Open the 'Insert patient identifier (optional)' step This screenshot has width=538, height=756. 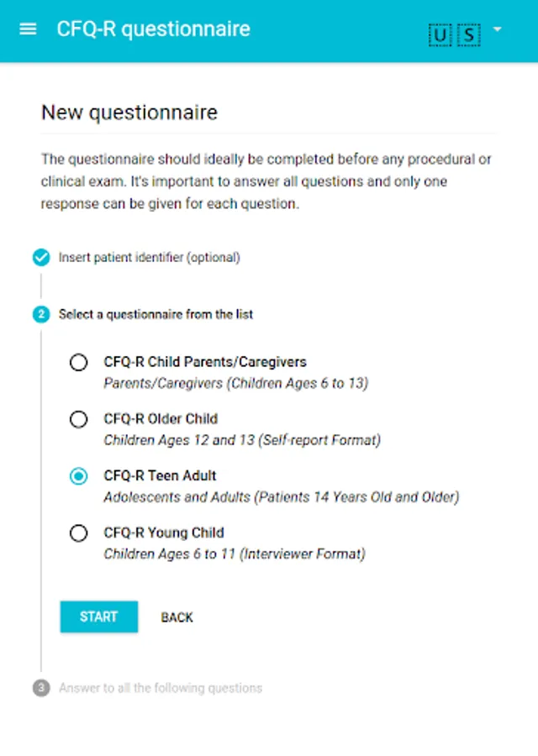(149, 258)
